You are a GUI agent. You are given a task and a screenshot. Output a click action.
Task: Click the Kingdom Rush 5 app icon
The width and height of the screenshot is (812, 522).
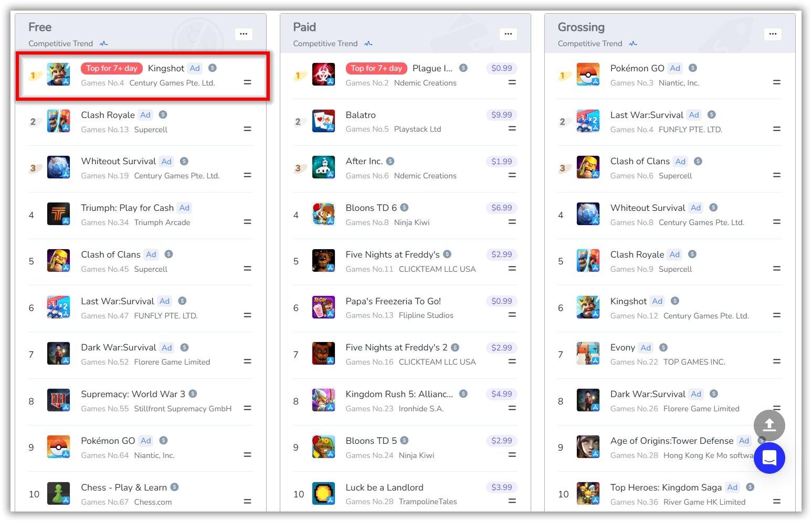323,400
